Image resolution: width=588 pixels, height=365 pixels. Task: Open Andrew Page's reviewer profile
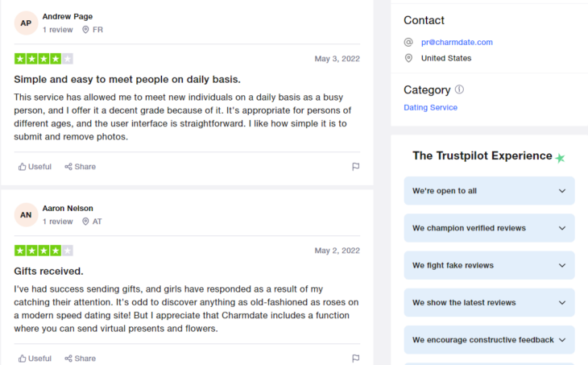point(67,16)
